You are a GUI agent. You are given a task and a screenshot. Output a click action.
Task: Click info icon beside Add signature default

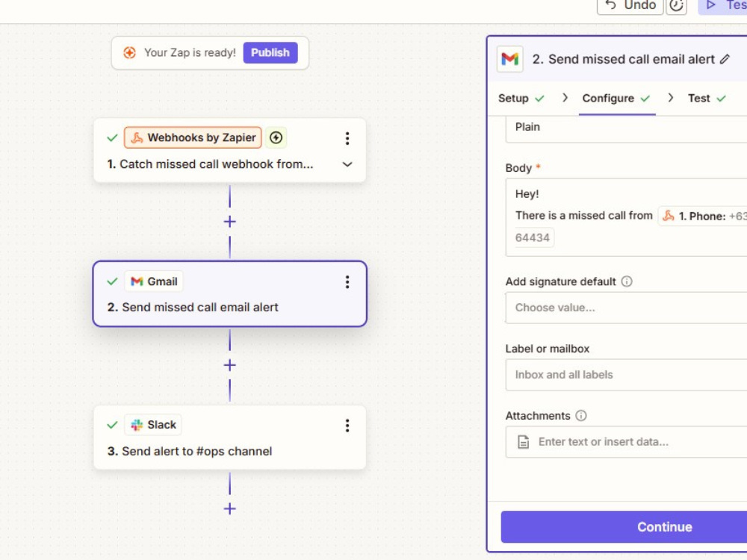[x=627, y=281]
